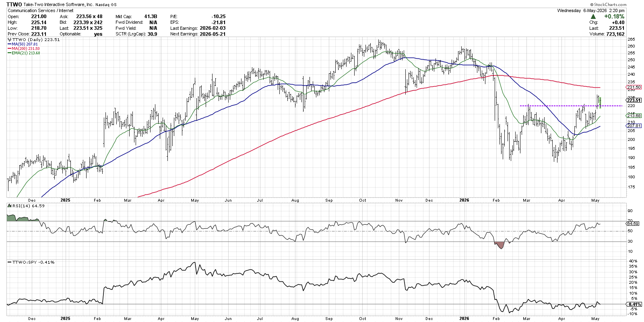Click the timestamp Wednesday 6-May-2026 2:20 pm
This screenshot has height=322, width=644.
[591, 10]
